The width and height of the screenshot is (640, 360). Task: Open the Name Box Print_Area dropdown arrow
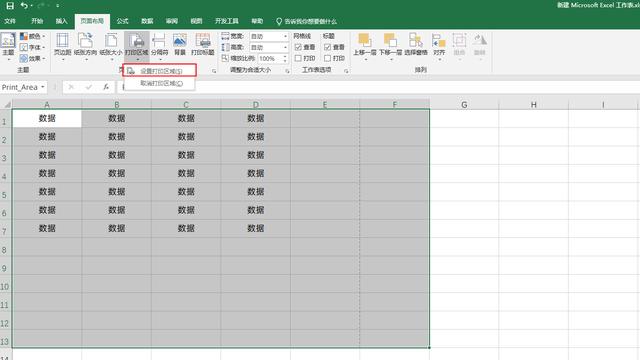tap(42, 87)
